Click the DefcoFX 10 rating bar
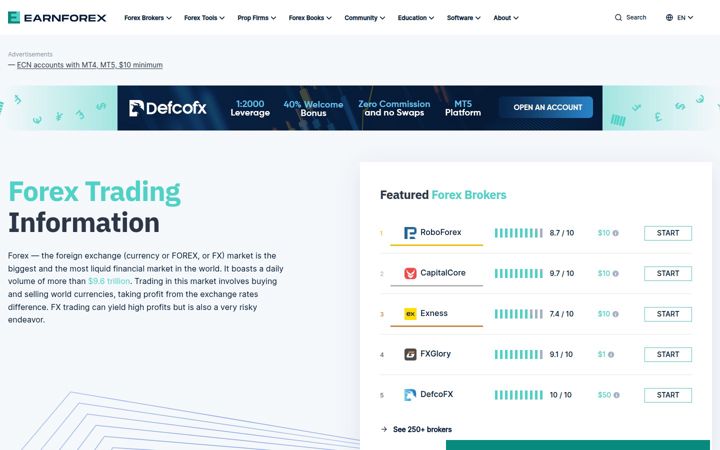Image resolution: width=720 pixels, height=450 pixels. click(518, 395)
